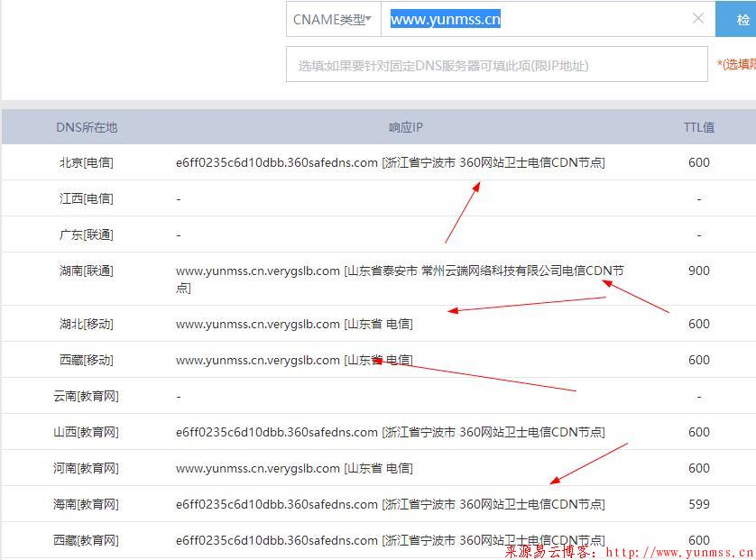This screenshot has width=756, height=560.
Task: Select the 江西[电信] location cell
Action: click(x=87, y=198)
